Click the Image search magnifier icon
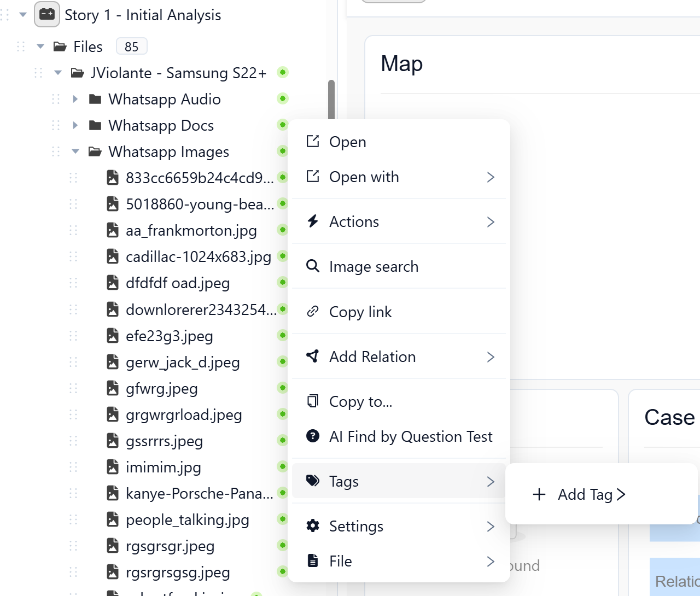Viewport: 700px width, 596px height. (313, 266)
